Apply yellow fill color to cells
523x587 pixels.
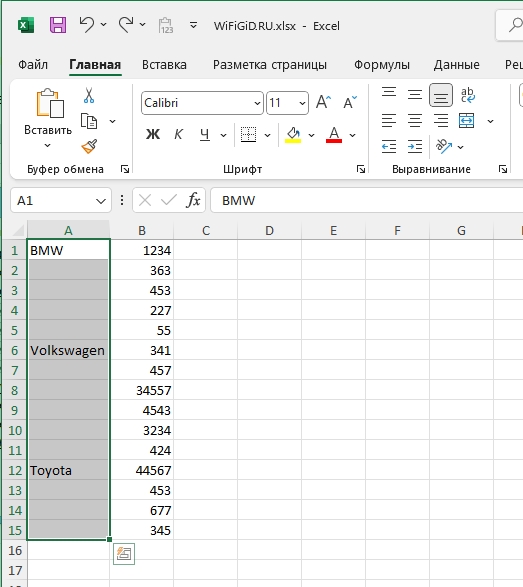293,134
